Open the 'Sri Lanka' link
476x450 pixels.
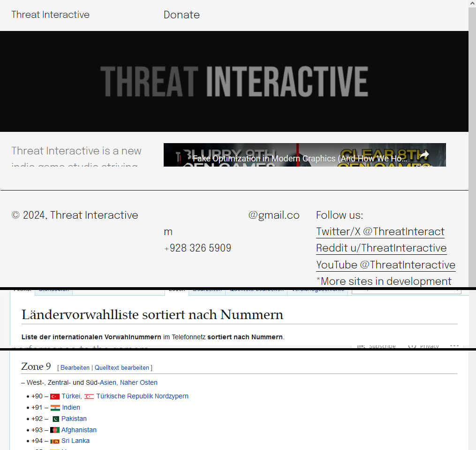[76, 441]
